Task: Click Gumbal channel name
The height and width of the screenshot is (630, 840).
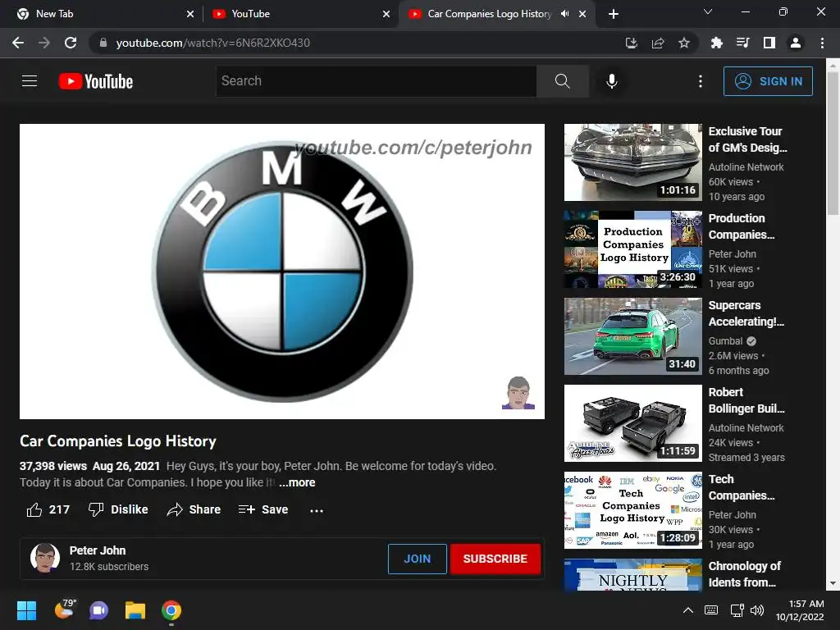Action: (725, 340)
